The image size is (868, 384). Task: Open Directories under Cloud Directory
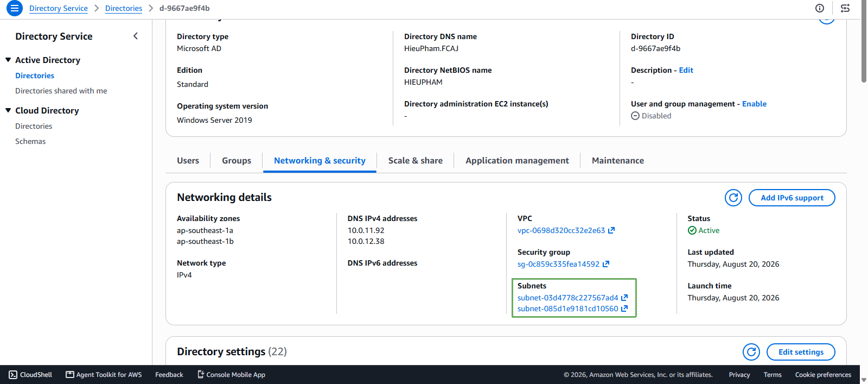34,126
